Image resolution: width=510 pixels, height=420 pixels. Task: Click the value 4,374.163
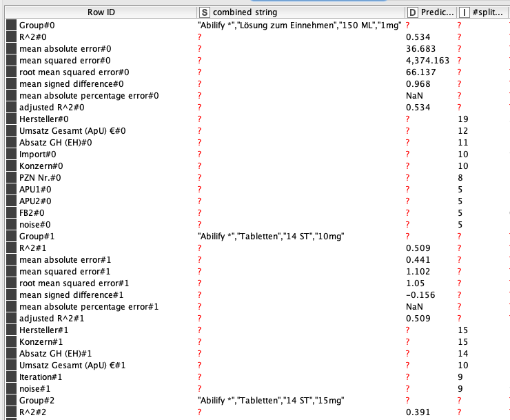pyautogui.click(x=427, y=61)
